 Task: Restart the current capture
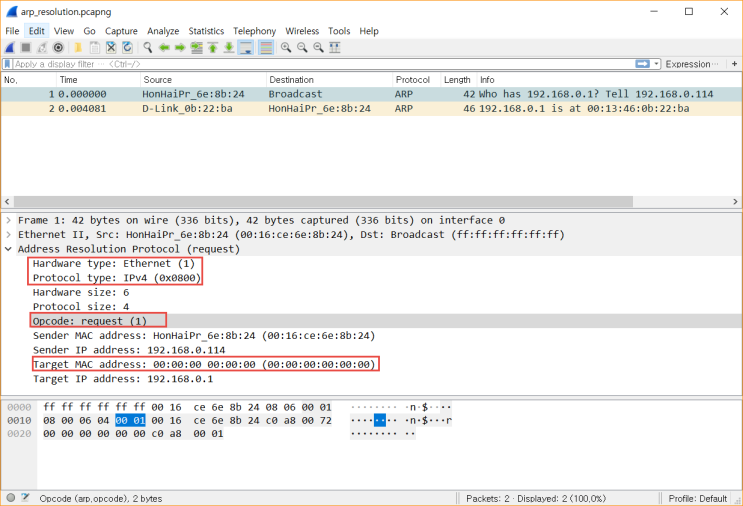(x=42, y=47)
